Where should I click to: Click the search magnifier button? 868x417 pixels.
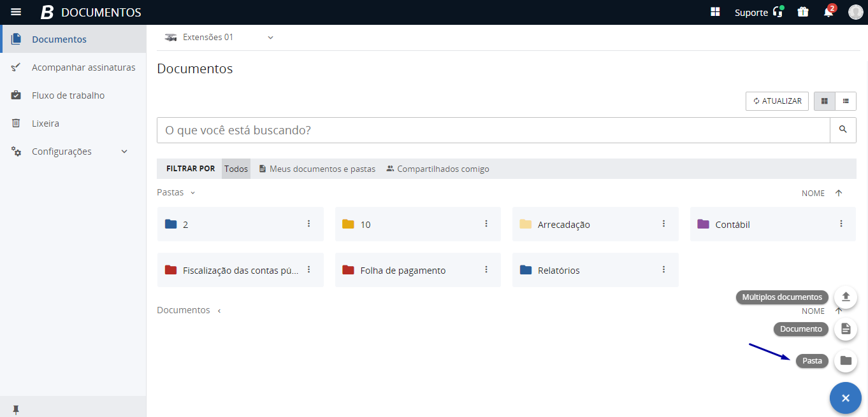pyautogui.click(x=843, y=130)
